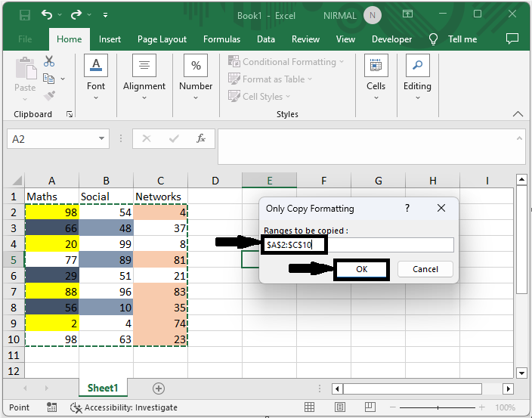Click the Enter checkmark in formula bar

(174, 138)
